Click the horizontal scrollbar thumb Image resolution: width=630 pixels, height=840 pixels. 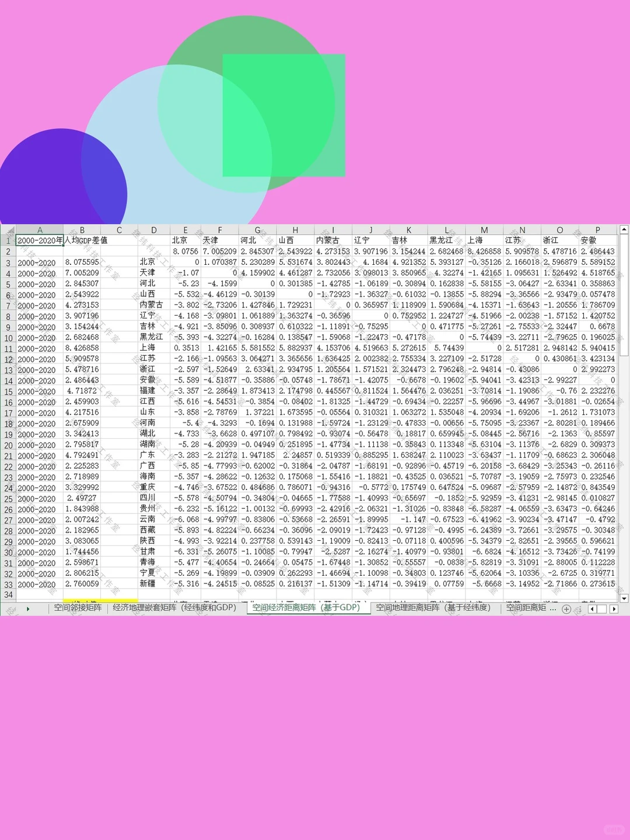click(603, 609)
